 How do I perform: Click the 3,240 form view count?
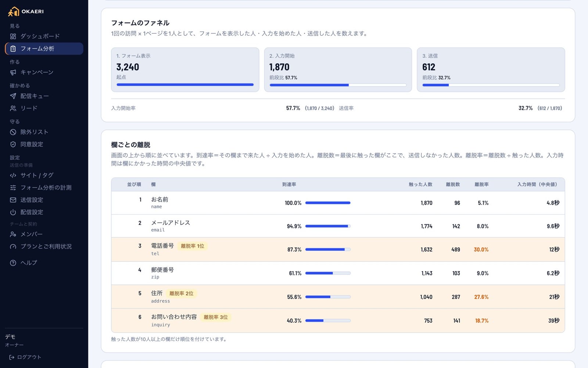(128, 67)
